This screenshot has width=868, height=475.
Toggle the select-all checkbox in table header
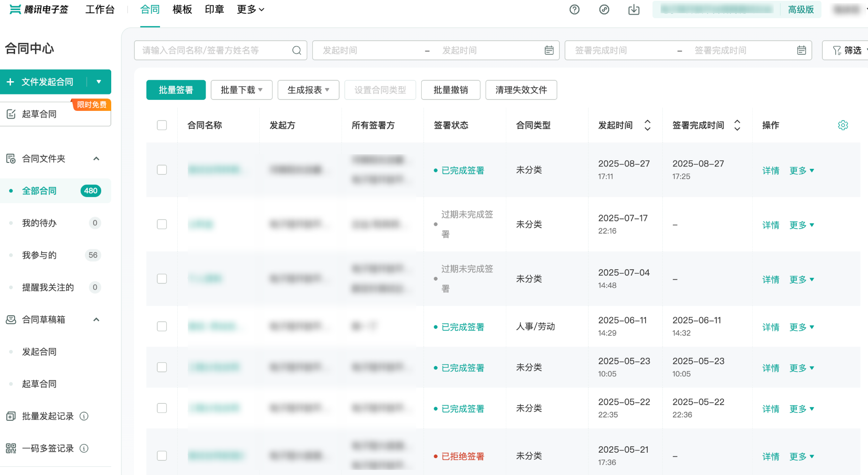162,125
